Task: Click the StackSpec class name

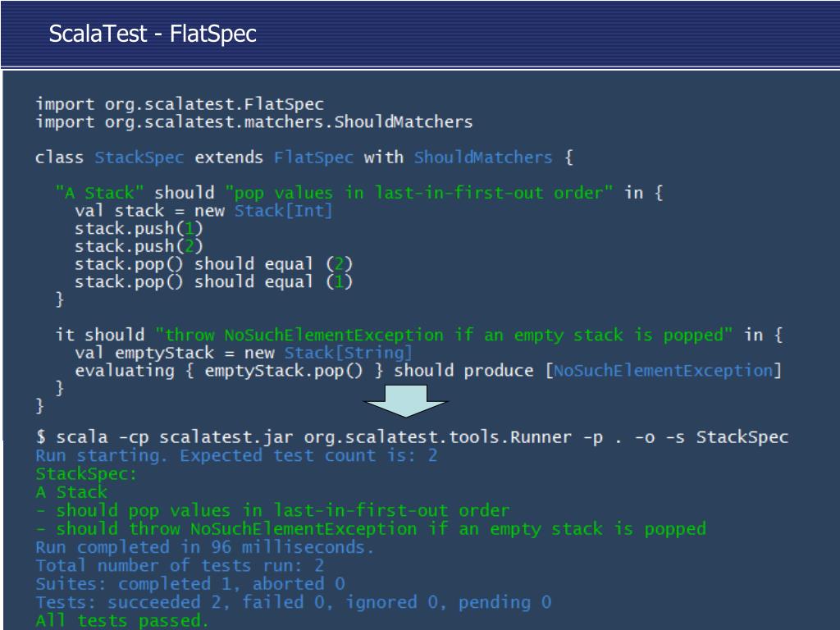Action: coord(139,157)
